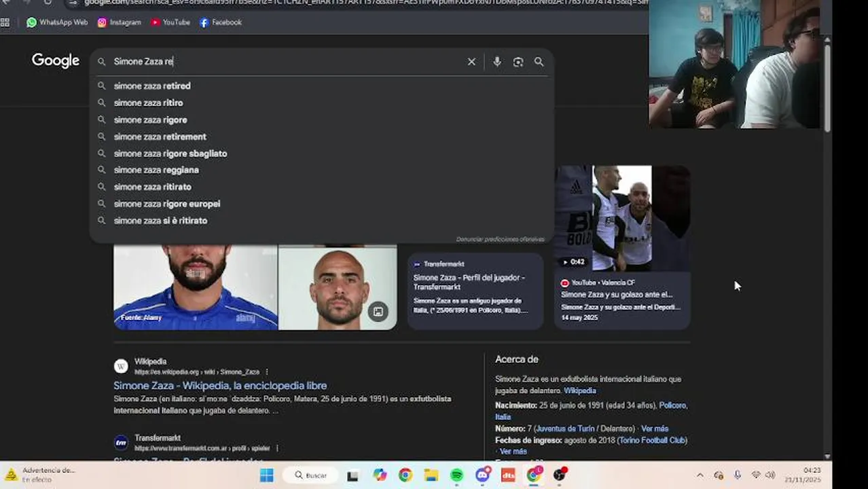The height and width of the screenshot is (489, 868).
Task: Open the volume tray control
Action: [770, 475]
